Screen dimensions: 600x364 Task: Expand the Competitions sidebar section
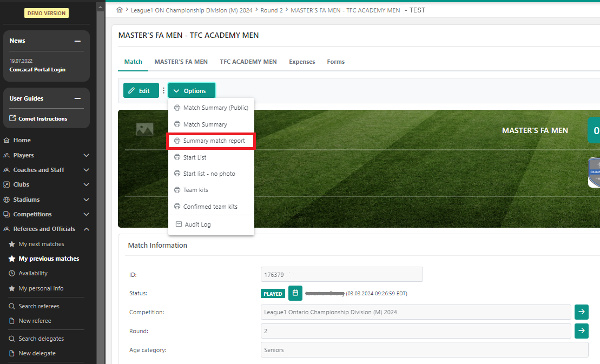click(86, 214)
